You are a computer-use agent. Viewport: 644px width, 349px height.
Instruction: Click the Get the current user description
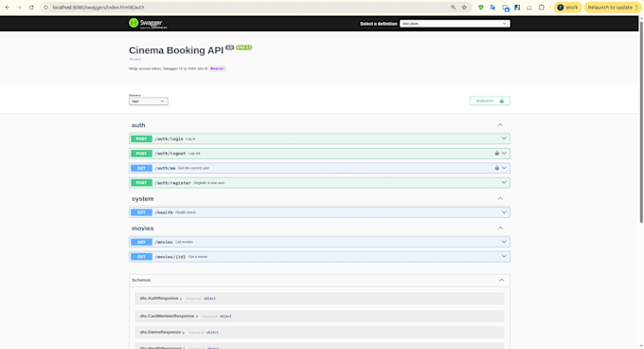pyautogui.click(x=193, y=168)
